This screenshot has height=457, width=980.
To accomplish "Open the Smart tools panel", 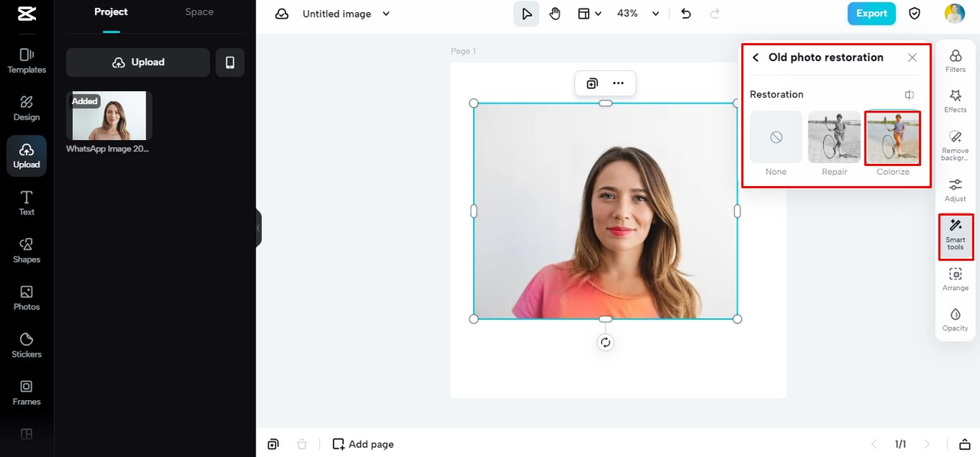I will click(955, 236).
